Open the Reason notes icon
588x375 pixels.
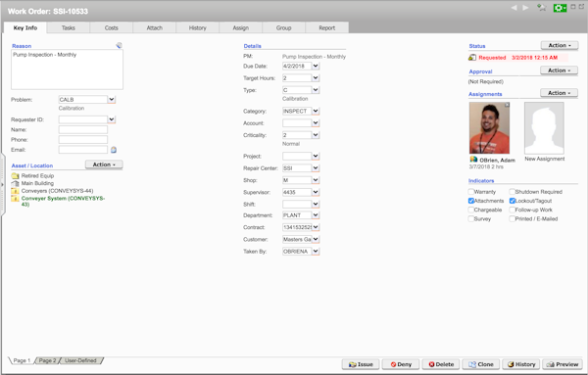pos(119,45)
